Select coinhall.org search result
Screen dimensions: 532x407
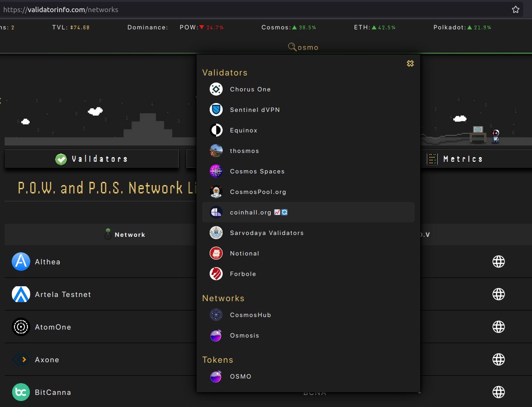pos(308,213)
